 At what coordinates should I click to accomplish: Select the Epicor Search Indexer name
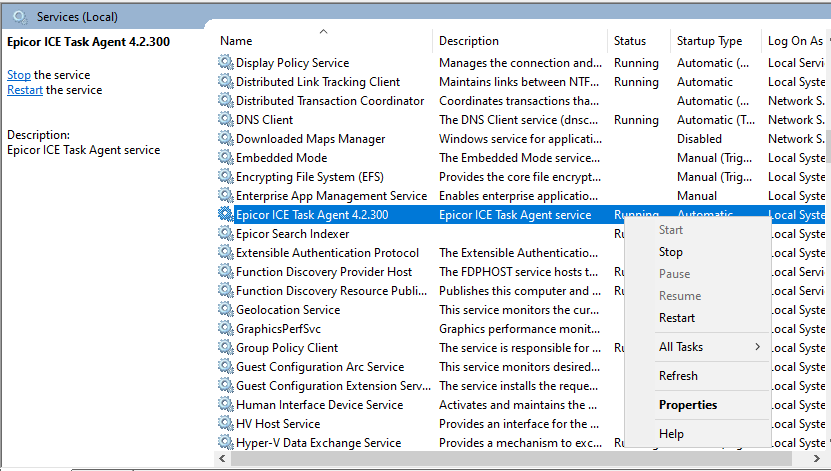(293, 234)
